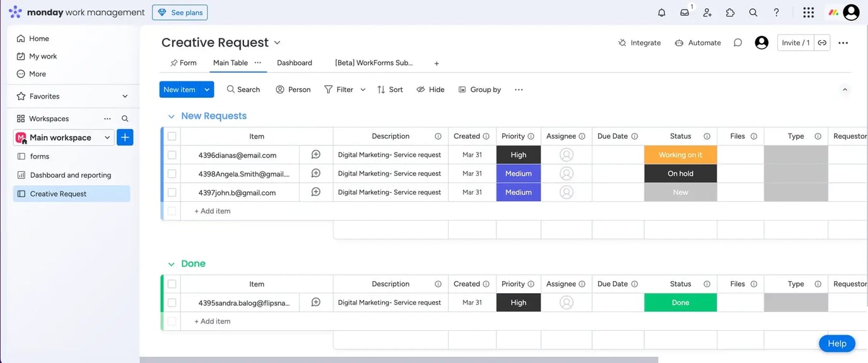Viewport: 868px width, 363px height.
Task: Open the notifications bell
Action: tap(662, 13)
